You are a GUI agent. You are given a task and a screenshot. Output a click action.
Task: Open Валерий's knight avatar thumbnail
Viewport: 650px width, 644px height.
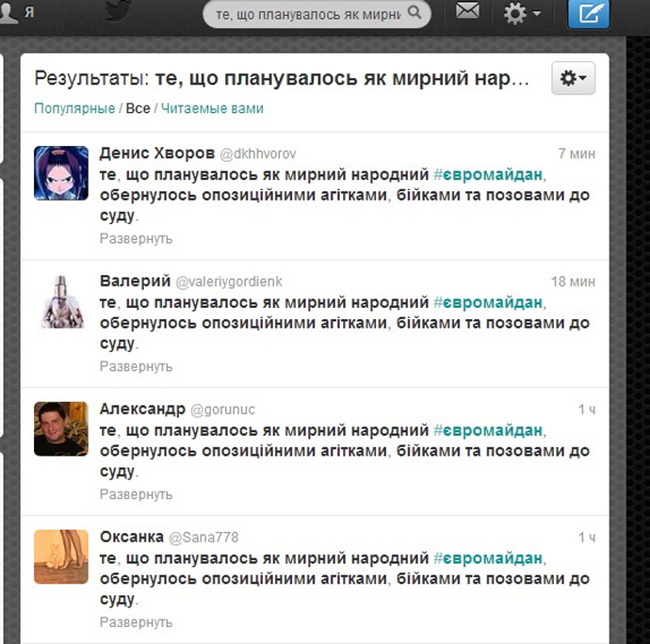(x=61, y=301)
